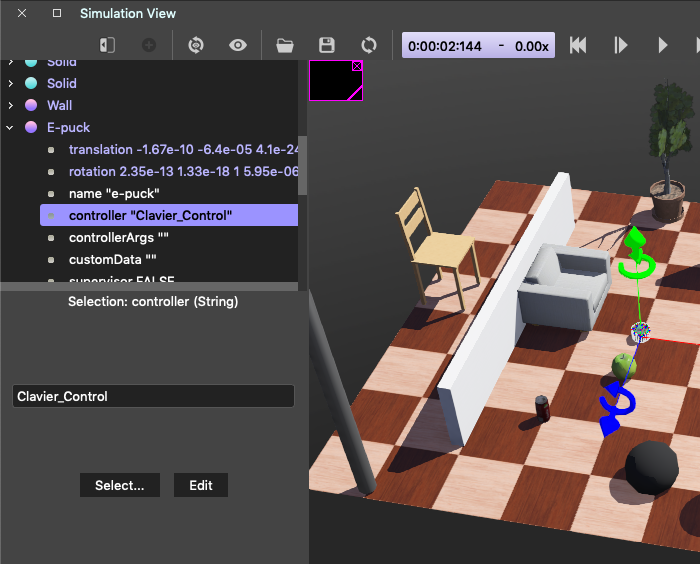Toggle the eye view options icon
700x564 pixels.
238,45
